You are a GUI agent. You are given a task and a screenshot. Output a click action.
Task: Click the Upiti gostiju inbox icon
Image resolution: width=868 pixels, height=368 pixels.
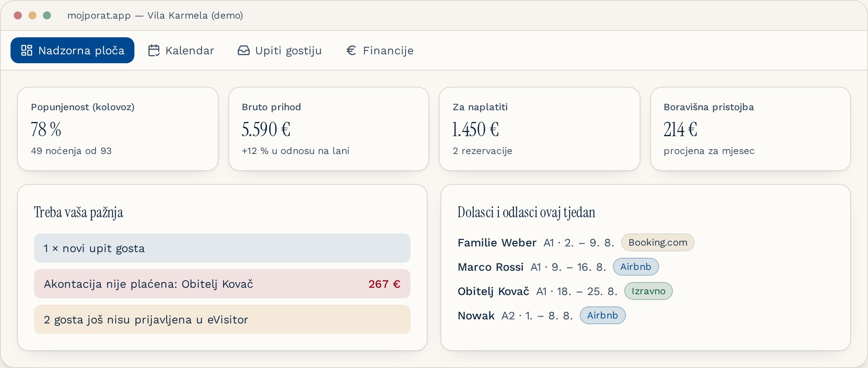pos(244,50)
